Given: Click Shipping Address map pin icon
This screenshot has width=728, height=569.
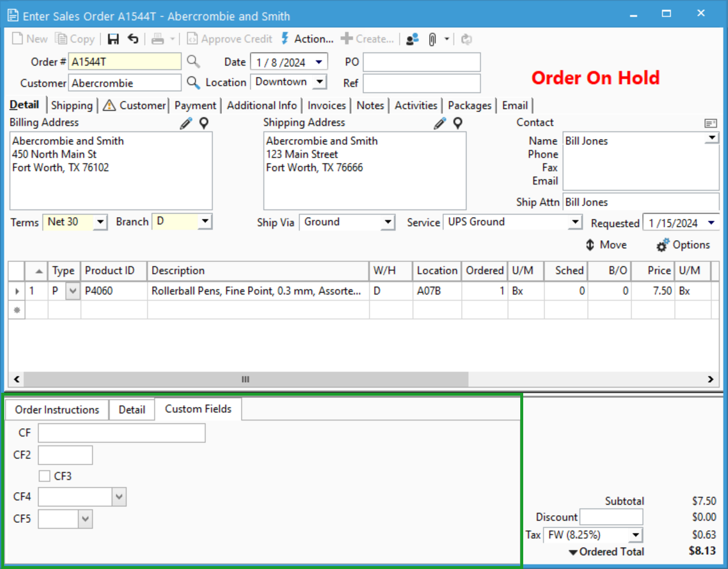Looking at the screenshot, I should [x=458, y=123].
